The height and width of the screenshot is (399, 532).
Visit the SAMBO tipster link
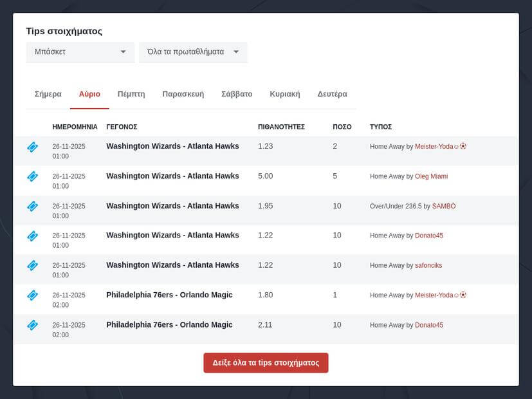point(443,206)
